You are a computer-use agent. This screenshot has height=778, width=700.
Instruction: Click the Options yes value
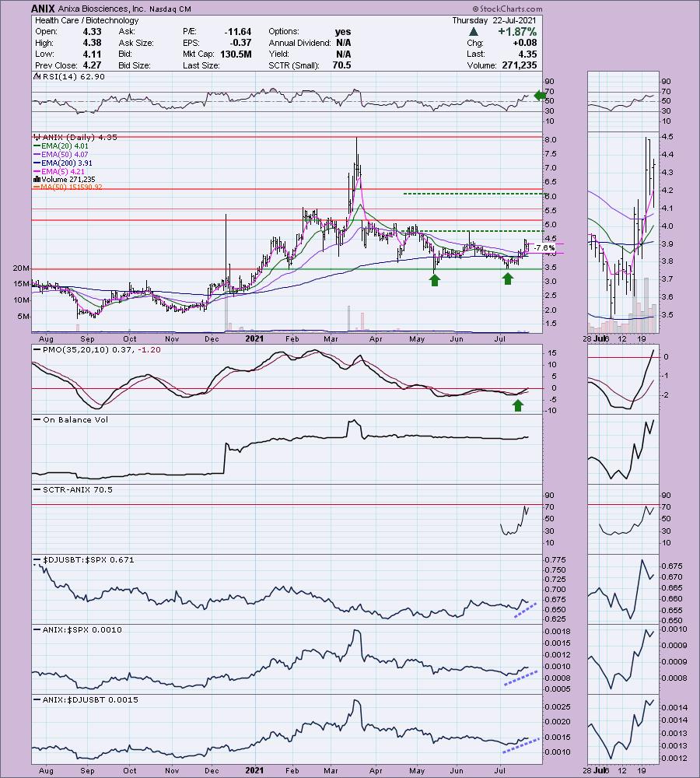pos(343,31)
